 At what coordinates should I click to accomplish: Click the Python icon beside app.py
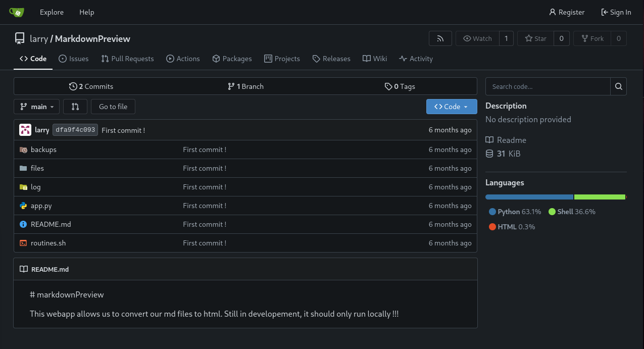(23, 206)
